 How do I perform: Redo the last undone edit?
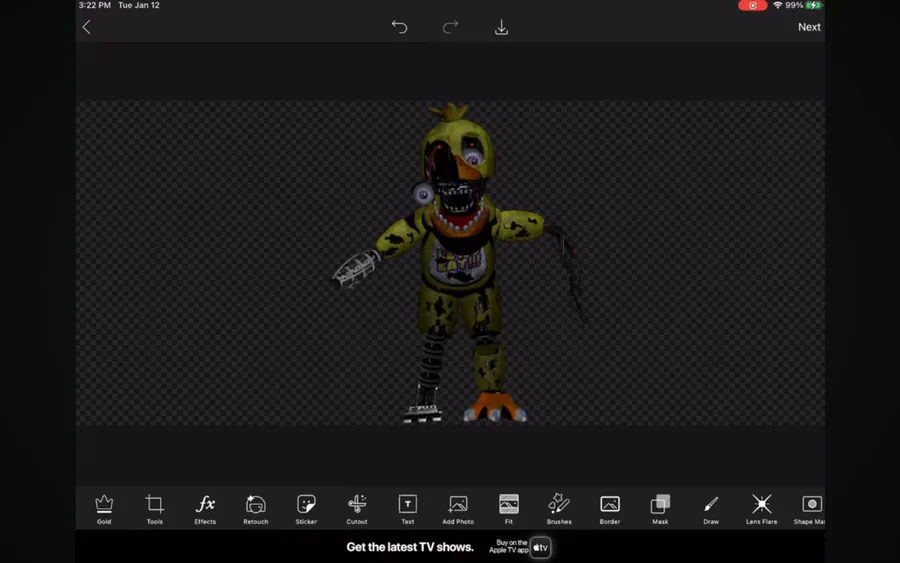[451, 27]
